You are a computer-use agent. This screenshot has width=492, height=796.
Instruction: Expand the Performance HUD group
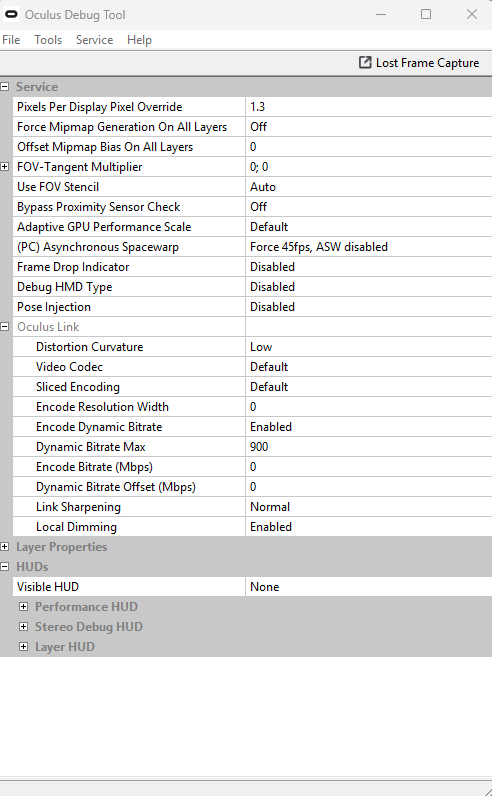(x=23, y=607)
